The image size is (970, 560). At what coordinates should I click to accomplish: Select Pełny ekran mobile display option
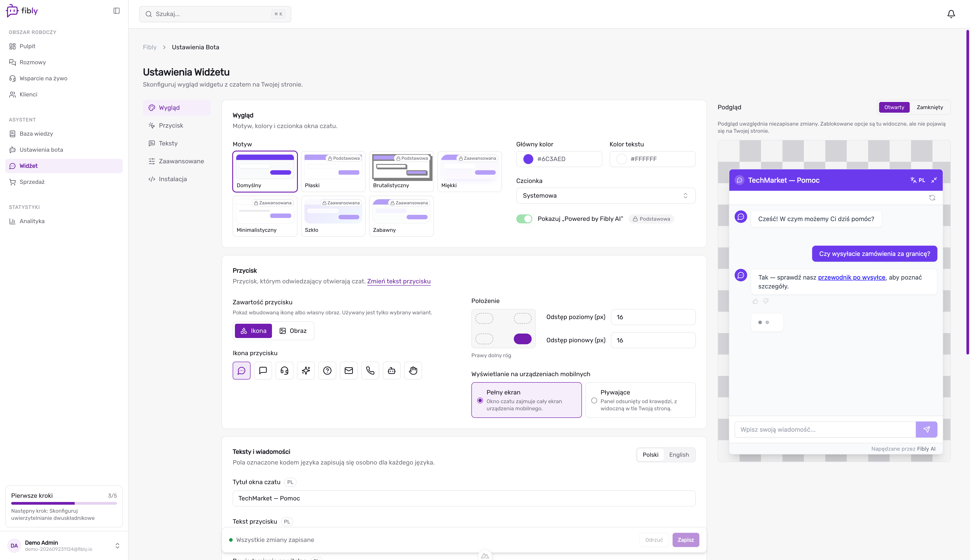point(526,400)
